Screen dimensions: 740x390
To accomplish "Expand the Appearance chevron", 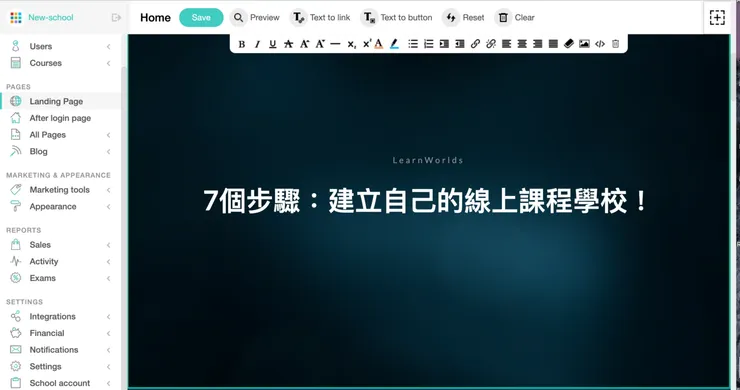I will 109,207.
